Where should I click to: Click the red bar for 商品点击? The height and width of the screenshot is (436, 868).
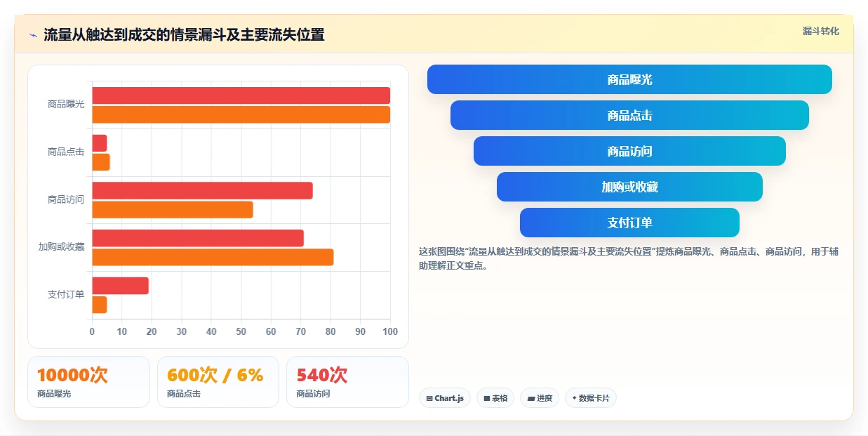coord(100,143)
